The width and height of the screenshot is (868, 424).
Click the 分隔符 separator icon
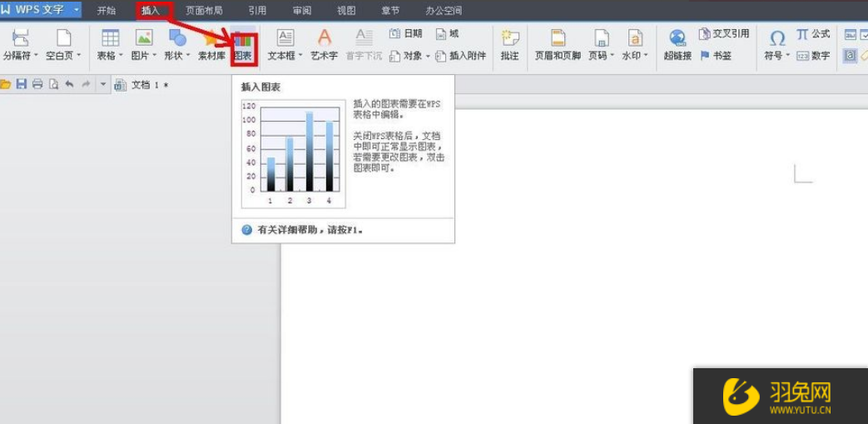(x=21, y=37)
